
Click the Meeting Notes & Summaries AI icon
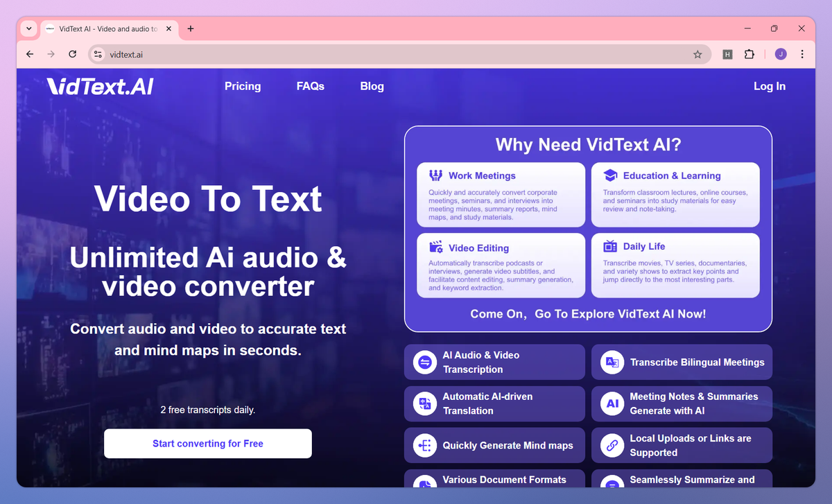click(612, 403)
